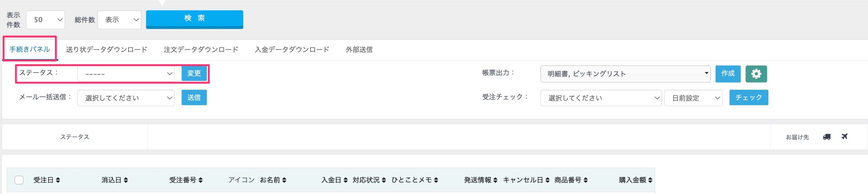Toggle the select-all orders checkbox
Viewport: 868px width, 194px height.
pos(19,180)
